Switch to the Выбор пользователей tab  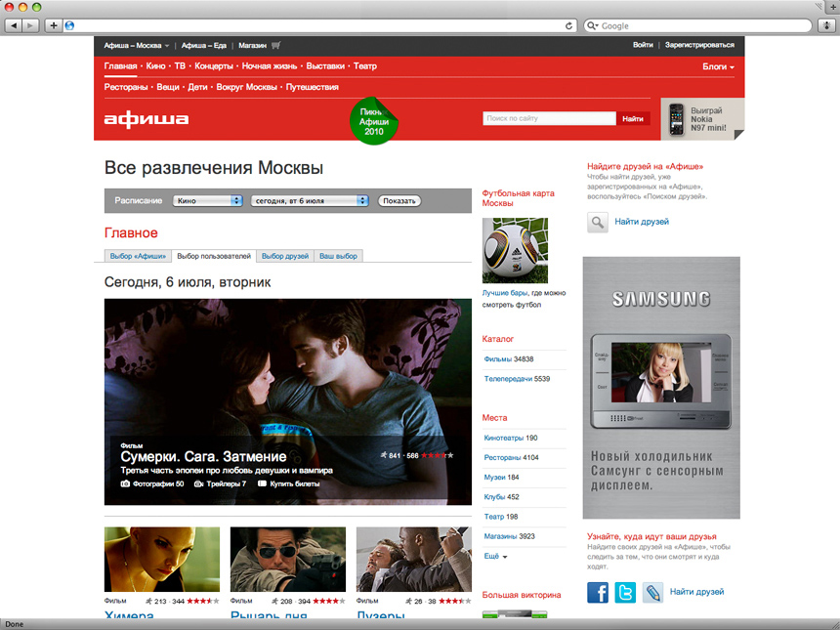tap(214, 256)
